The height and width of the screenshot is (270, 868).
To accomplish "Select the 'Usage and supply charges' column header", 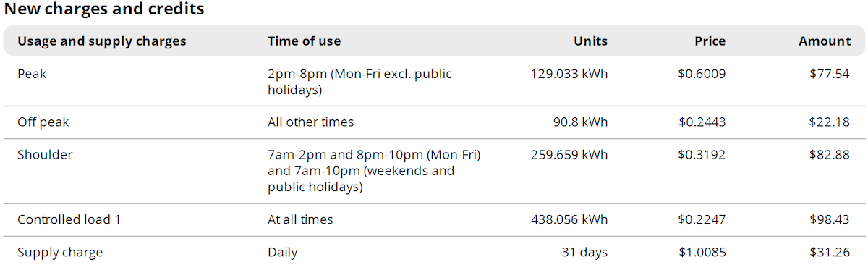I will pyautogui.click(x=102, y=41).
